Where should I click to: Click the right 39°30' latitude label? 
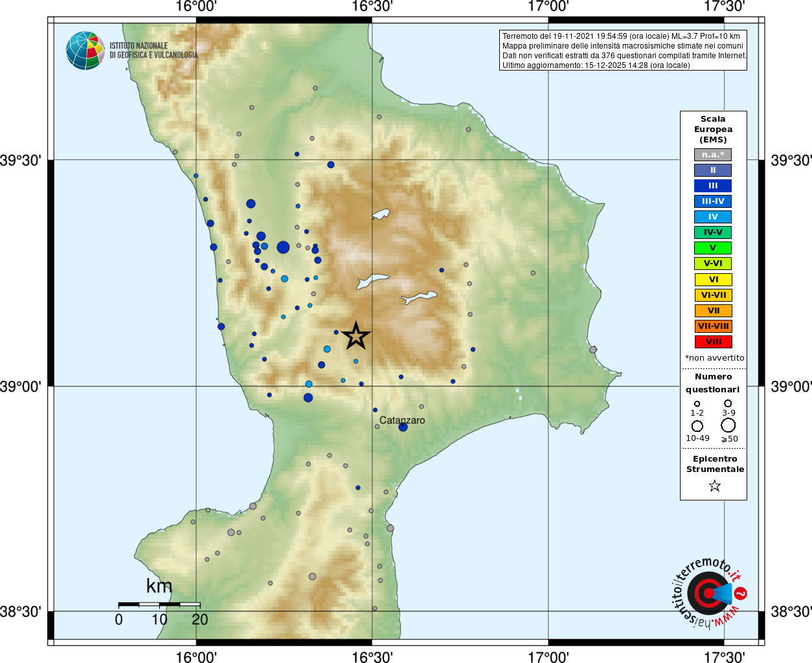click(791, 160)
